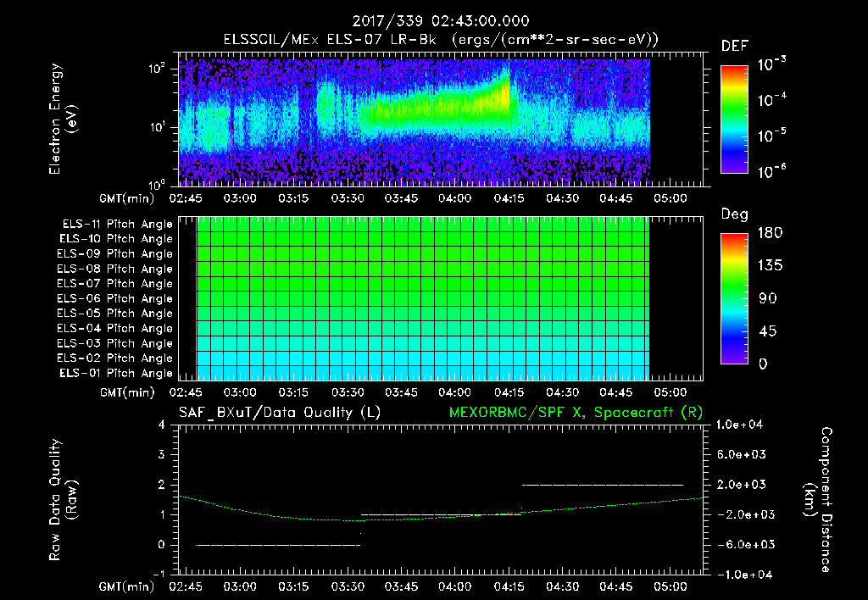Click the 10^1 tick on electron energy axis
This screenshot has height=600, width=868.
click(157, 127)
